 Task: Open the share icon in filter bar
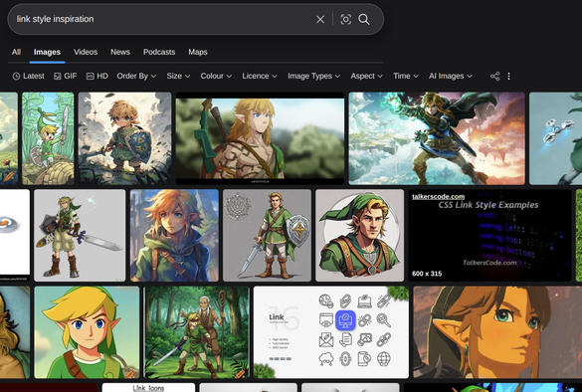(494, 76)
